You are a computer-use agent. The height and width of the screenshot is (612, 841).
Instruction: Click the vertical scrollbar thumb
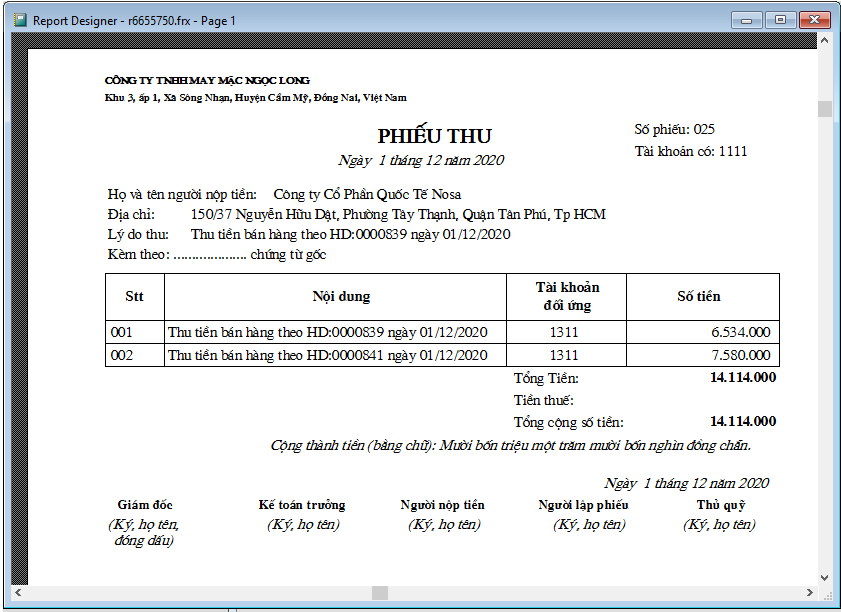tap(824, 108)
